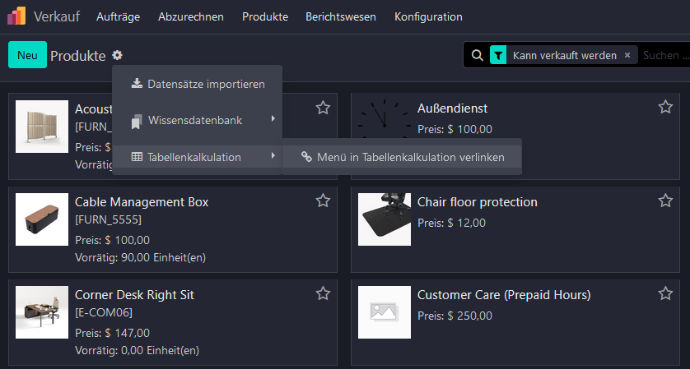Remove the Kann verkauft werden filter

click(628, 55)
